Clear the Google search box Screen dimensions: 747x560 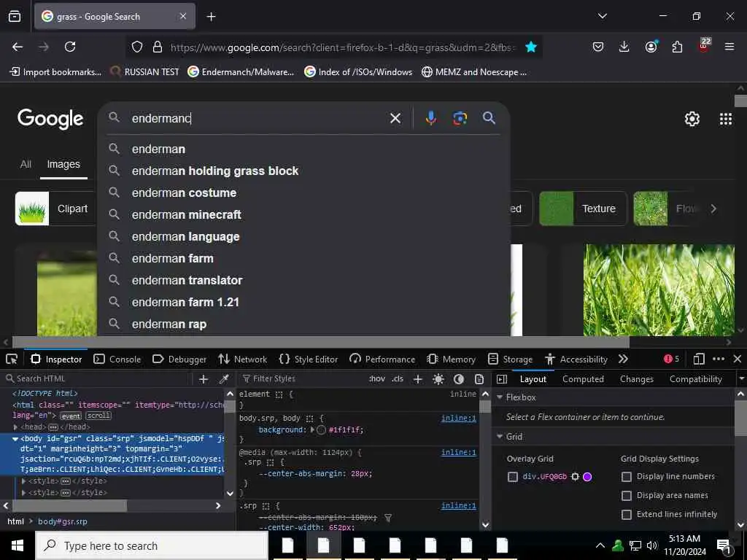tap(395, 118)
